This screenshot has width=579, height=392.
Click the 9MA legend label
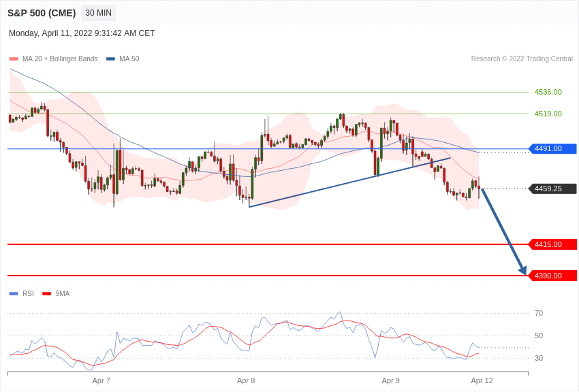click(x=63, y=293)
